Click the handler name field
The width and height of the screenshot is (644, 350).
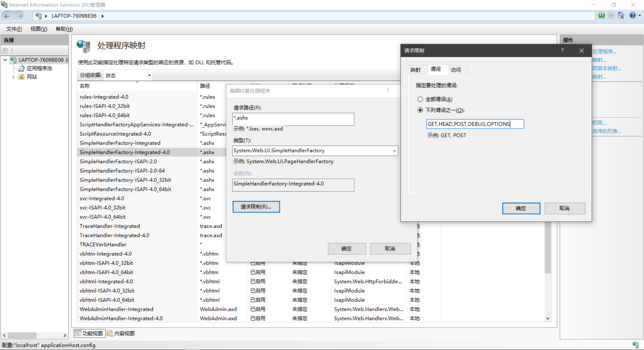point(293,185)
